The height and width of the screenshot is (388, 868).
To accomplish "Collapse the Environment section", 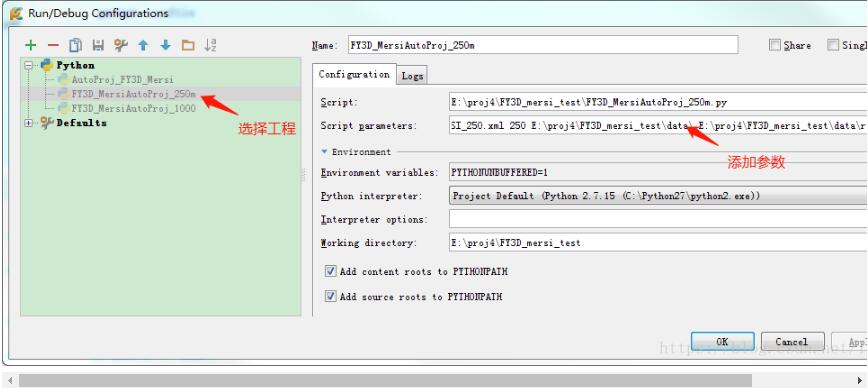I will point(324,152).
